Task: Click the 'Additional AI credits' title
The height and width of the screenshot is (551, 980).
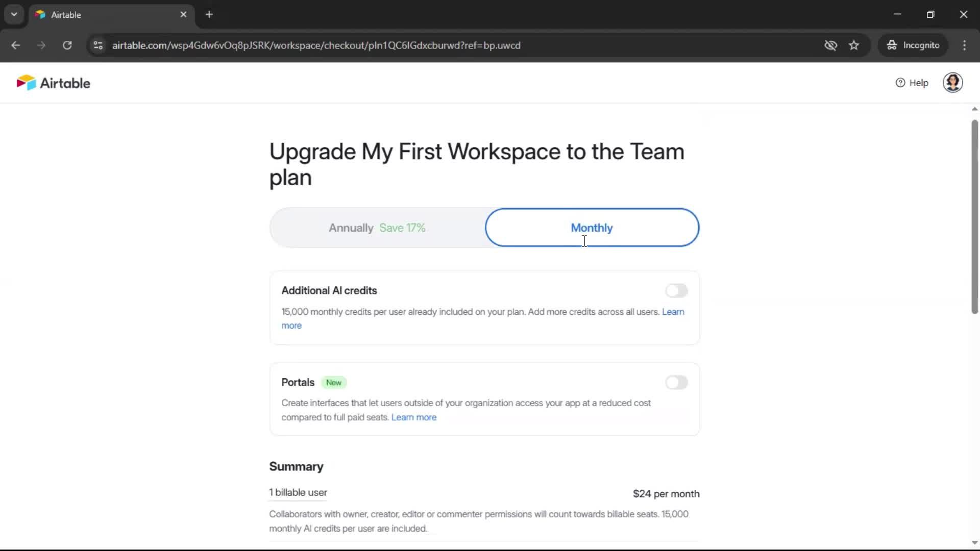Action: [x=329, y=290]
